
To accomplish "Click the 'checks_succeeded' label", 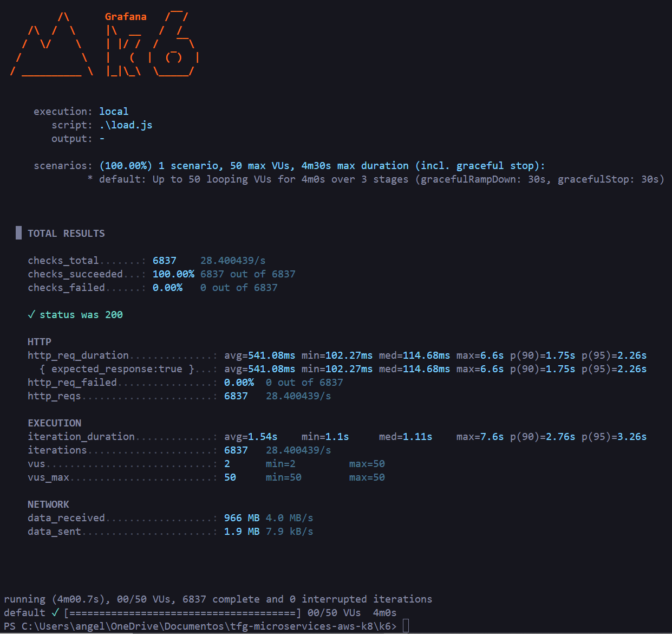I will tap(75, 274).
